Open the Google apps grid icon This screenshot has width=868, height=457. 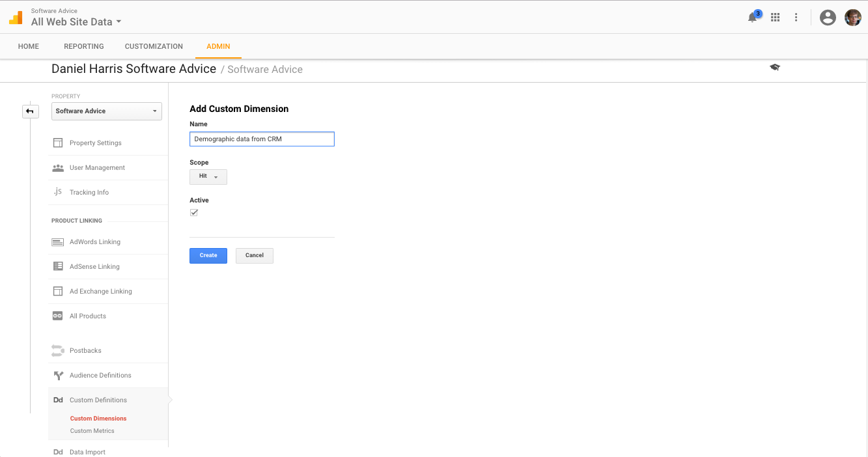coord(775,18)
